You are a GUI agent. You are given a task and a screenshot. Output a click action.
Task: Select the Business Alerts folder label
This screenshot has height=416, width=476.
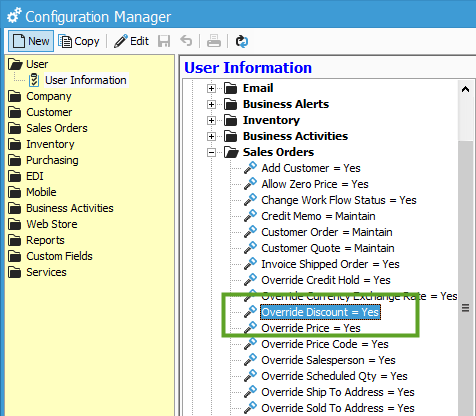(286, 104)
